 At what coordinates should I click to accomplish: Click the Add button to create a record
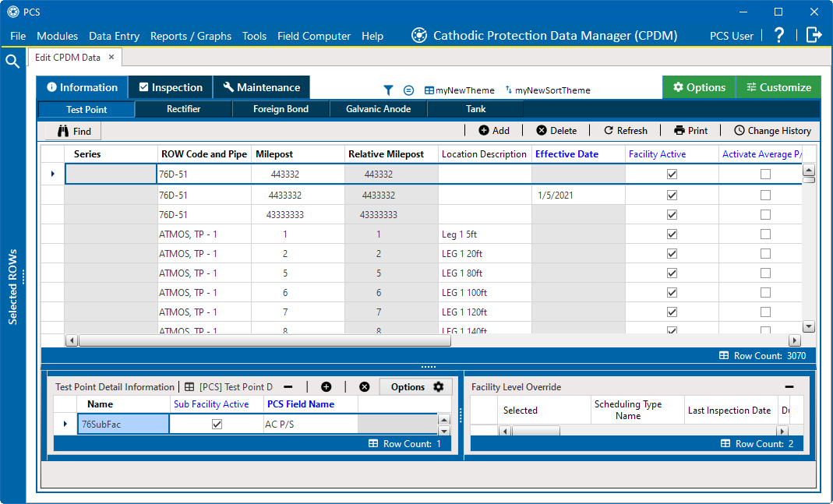point(494,130)
